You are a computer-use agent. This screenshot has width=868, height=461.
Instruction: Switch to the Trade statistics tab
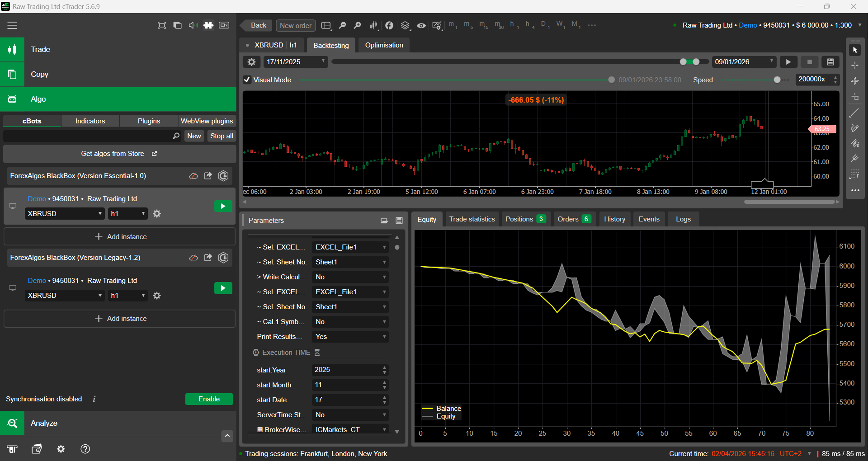coord(472,219)
